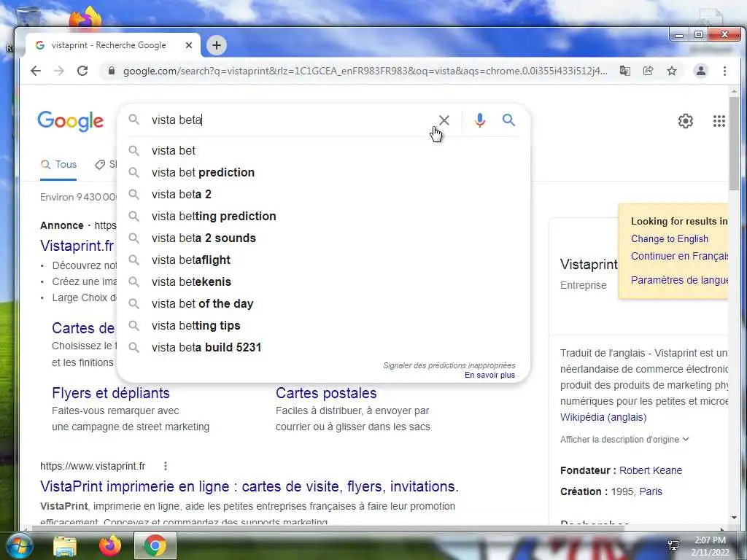Image resolution: width=747 pixels, height=560 pixels.
Task: Click the network icon in system tray
Action: pyautogui.click(x=673, y=545)
